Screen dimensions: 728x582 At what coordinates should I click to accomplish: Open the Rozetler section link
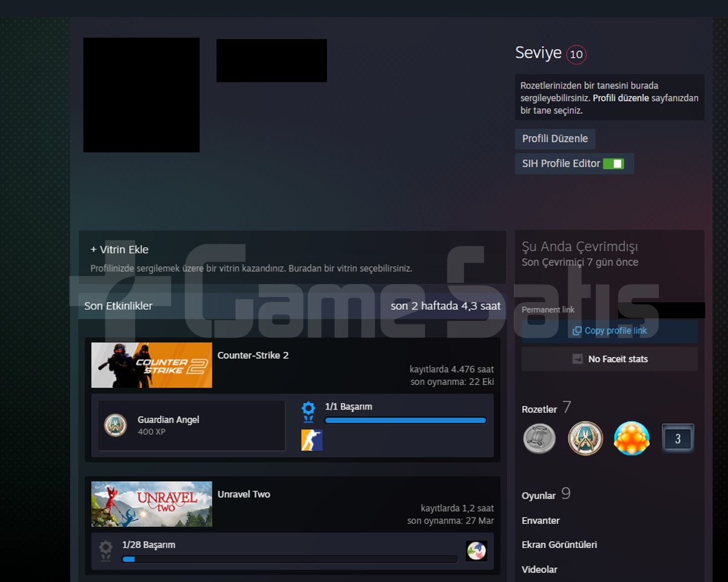coord(539,409)
